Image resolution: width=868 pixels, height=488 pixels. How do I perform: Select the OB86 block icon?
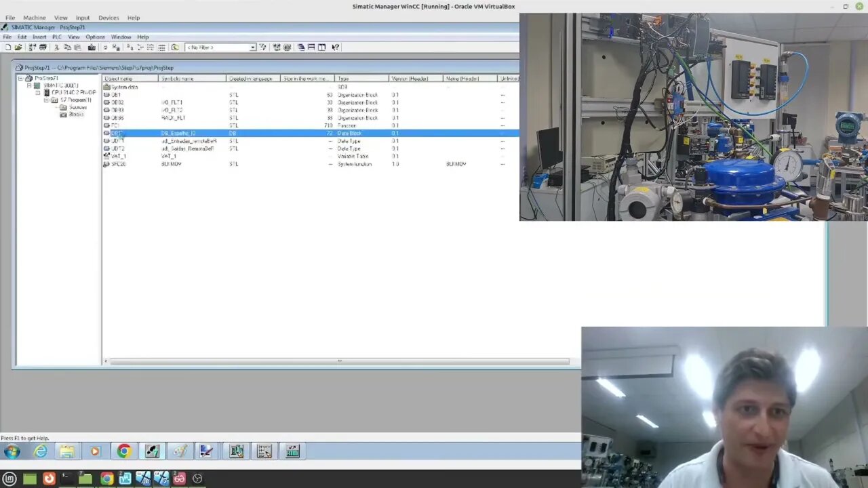point(106,118)
